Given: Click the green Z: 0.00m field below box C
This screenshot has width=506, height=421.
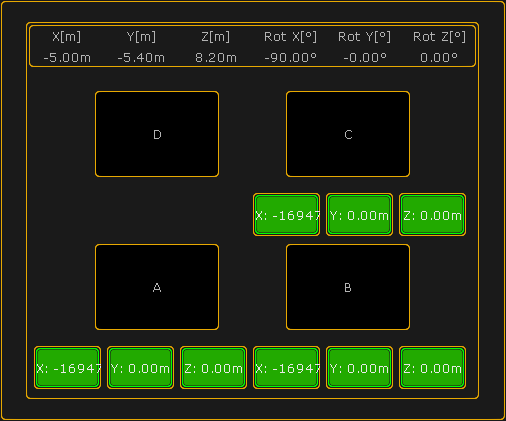Looking at the screenshot, I should pos(432,215).
